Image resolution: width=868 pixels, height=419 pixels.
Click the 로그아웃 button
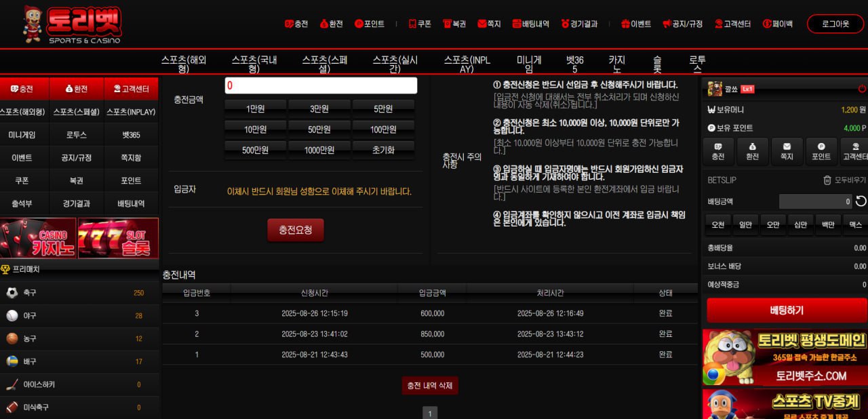pyautogui.click(x=835, y=24)
